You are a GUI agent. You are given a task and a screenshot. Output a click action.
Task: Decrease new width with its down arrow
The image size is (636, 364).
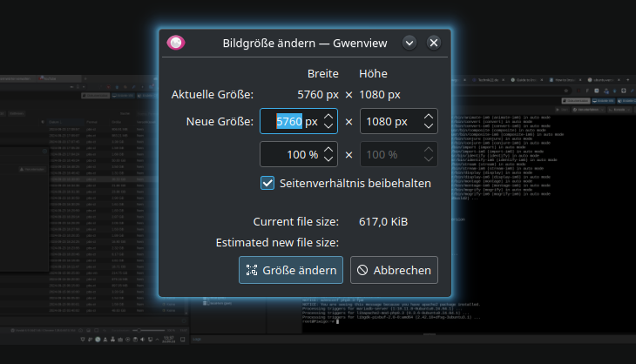pyautogui.click(x=328, y=125)
